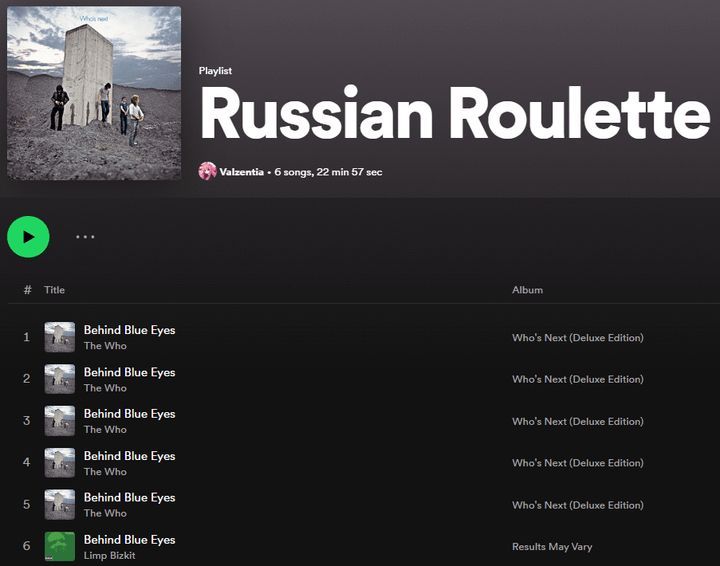Click track 1 album thumbnail

[60, 337]
